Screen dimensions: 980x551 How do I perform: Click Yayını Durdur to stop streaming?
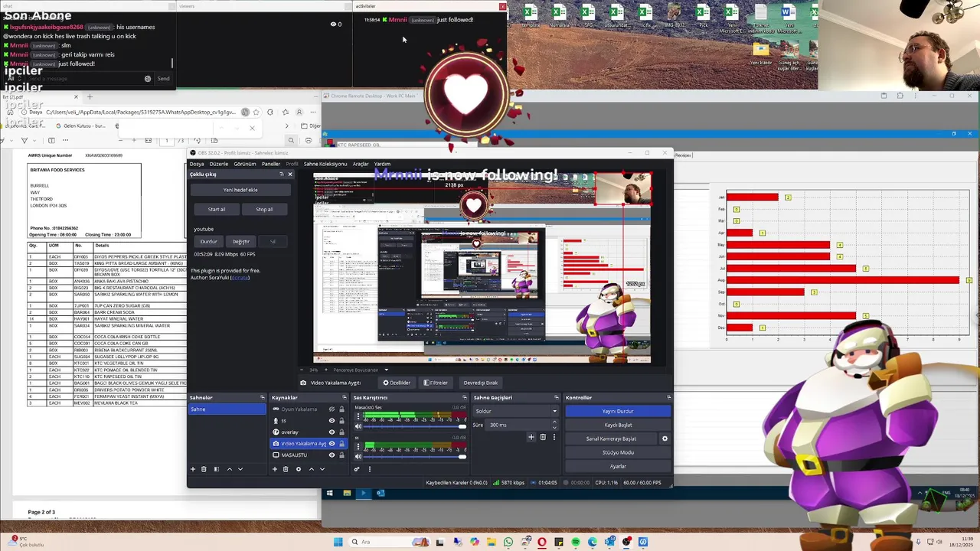[x=618, y=411]
